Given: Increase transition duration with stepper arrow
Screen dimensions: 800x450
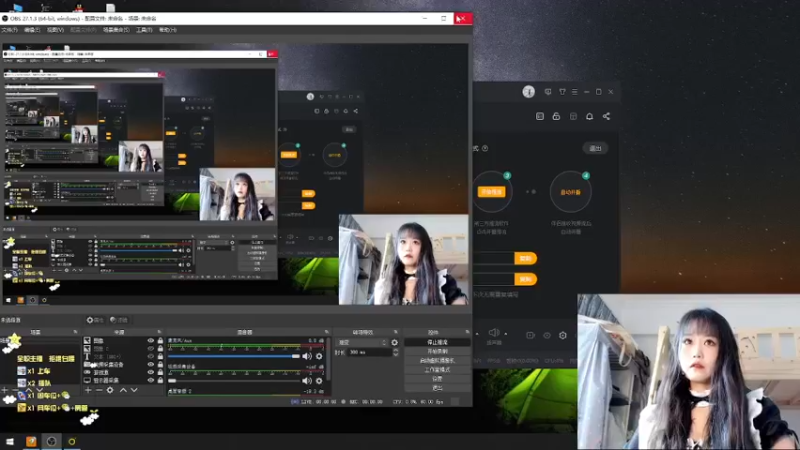Looking at the screenshot, I should [395, 351].
